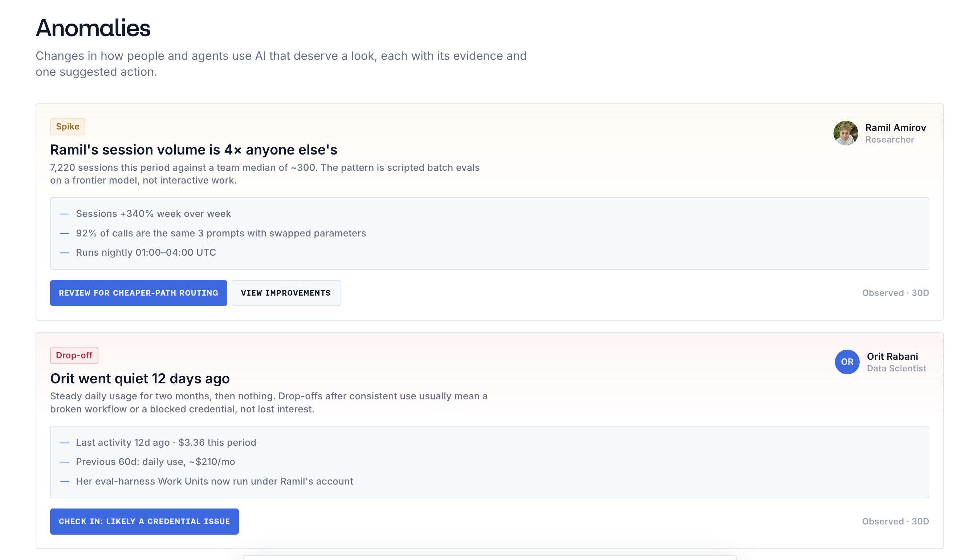Click evidence about eval-harness Work Units
This screenshot has width=978, height=560.
click(215, 482)
